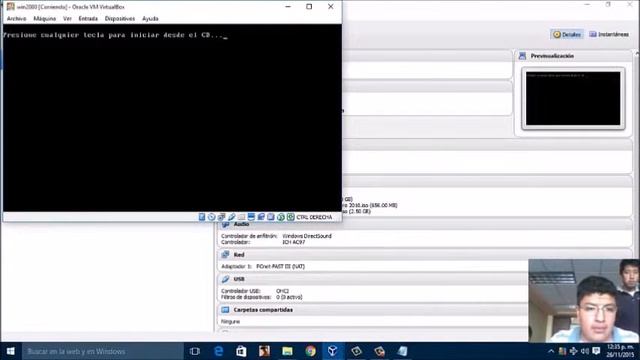The width and height of the screenshot is (640, 360).
Task: Launch Google Chrome from the taskbar
Action: click(x=311, y=351)
